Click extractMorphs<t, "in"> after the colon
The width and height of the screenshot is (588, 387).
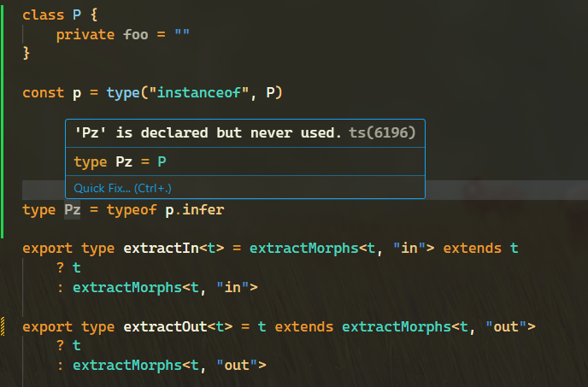coord(165,288)
